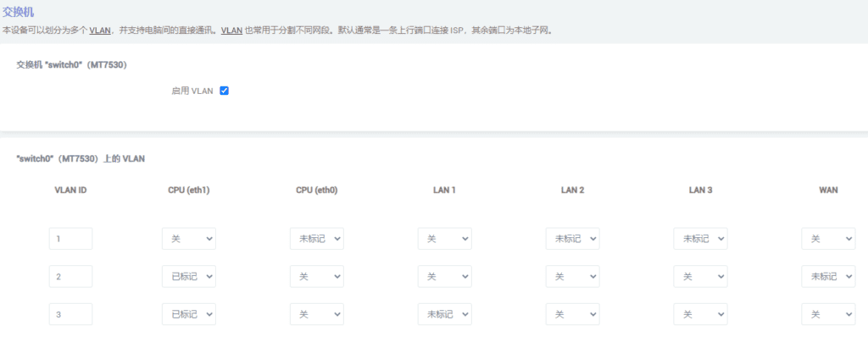868x337 pixels.
Task: Click the WAN column header
Action: pyautogui.click(x=828, y=190)
